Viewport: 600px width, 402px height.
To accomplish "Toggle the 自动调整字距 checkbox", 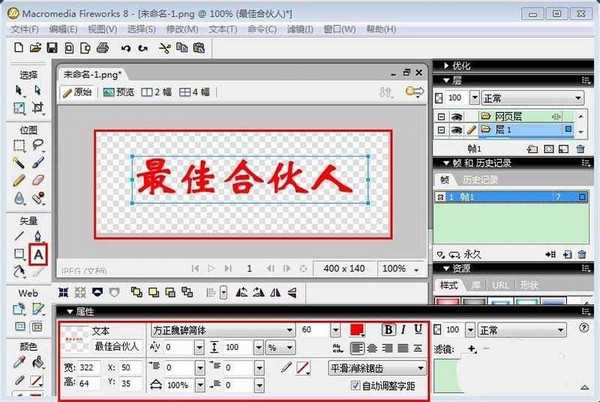I will (x=355, y=385).
